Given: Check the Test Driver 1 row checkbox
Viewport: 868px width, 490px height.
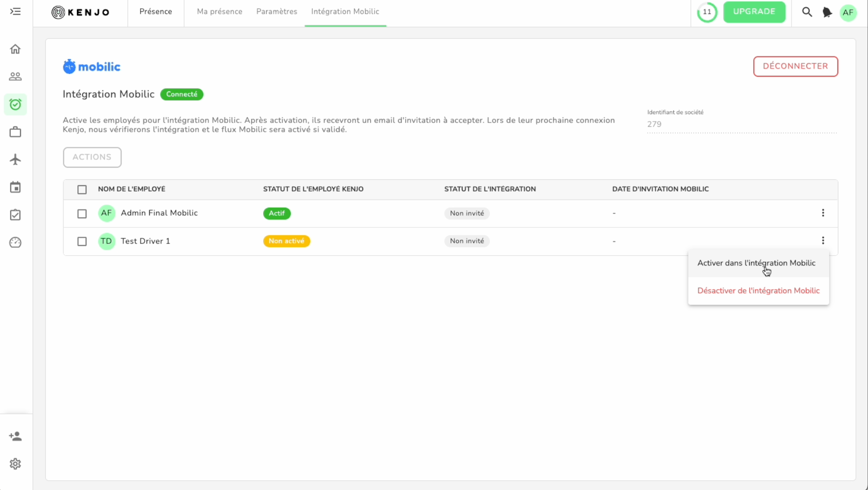Looking at the screenshot, I should pos(82,241).
